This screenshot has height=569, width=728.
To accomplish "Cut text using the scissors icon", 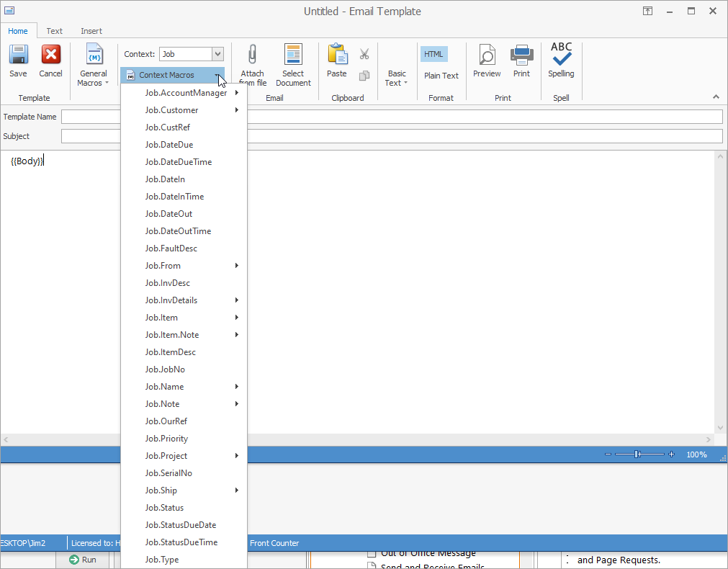I will pos(364,54).
